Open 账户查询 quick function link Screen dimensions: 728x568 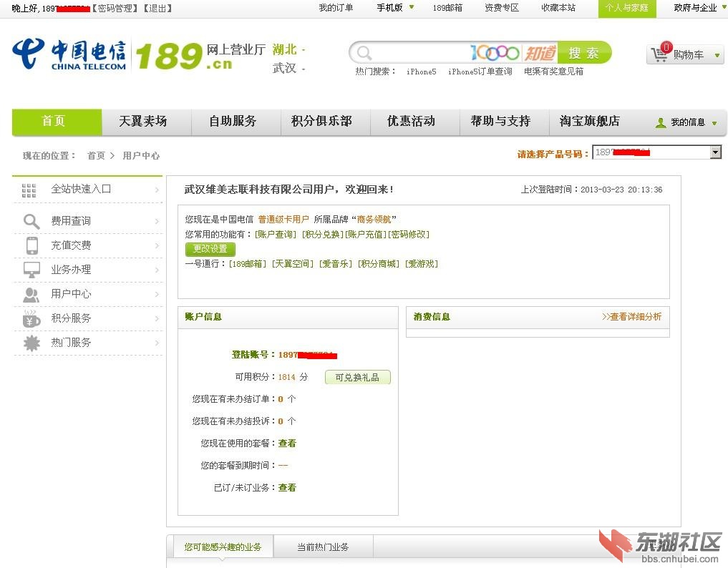[x=276, y=235]
